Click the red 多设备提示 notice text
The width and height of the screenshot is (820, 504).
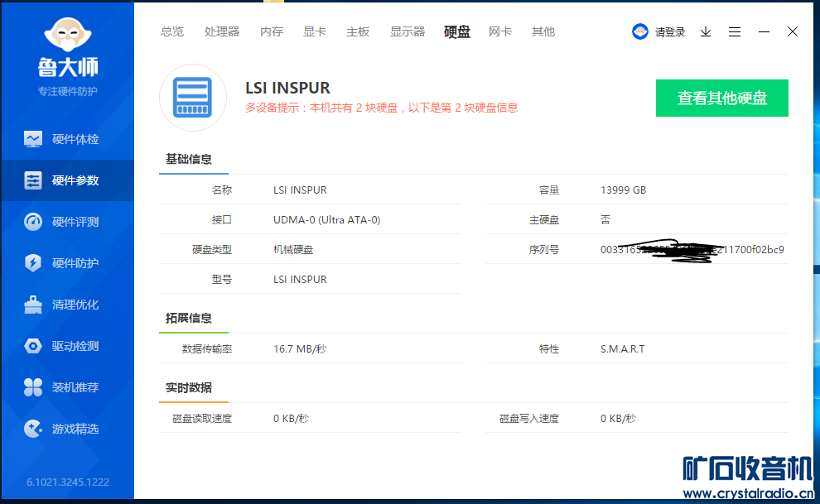click(381, 108)
